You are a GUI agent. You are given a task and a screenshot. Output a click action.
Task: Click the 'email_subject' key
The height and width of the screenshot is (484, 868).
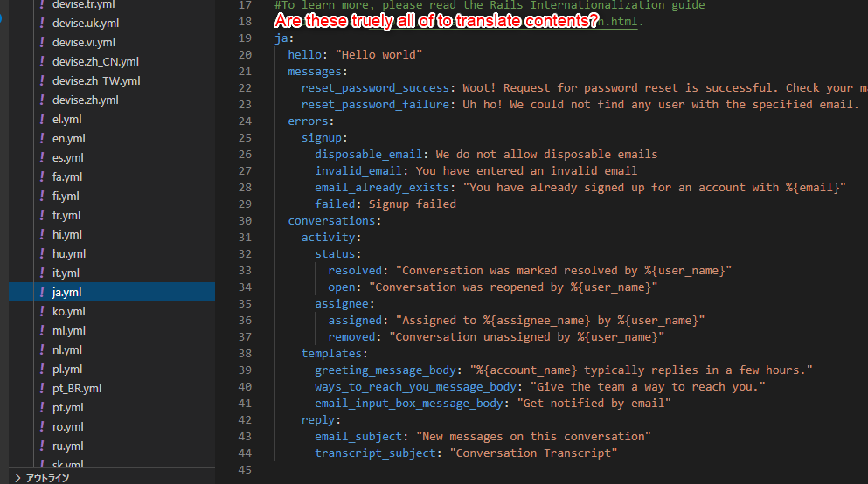pos(358,437)
